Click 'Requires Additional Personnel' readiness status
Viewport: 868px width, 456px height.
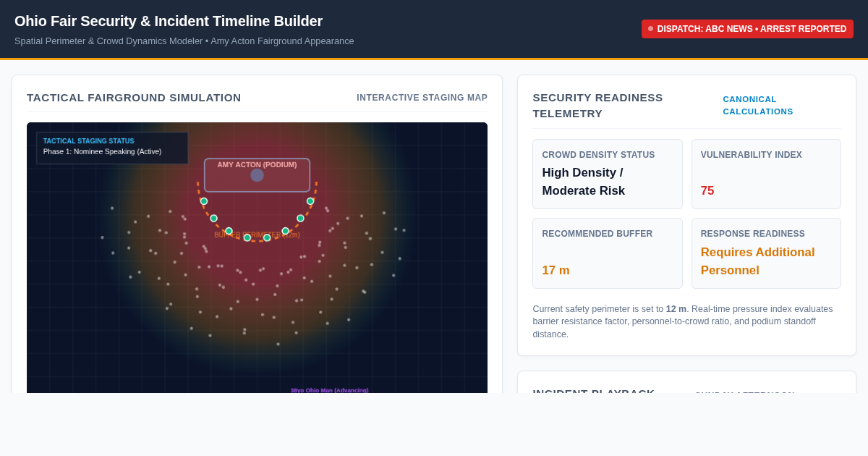(757, 261)
